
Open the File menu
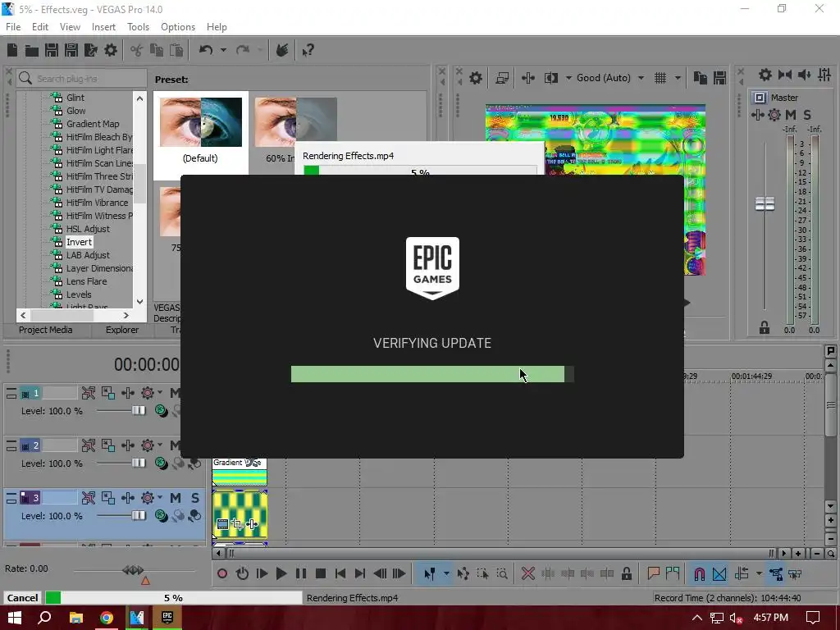coord(13,27)
